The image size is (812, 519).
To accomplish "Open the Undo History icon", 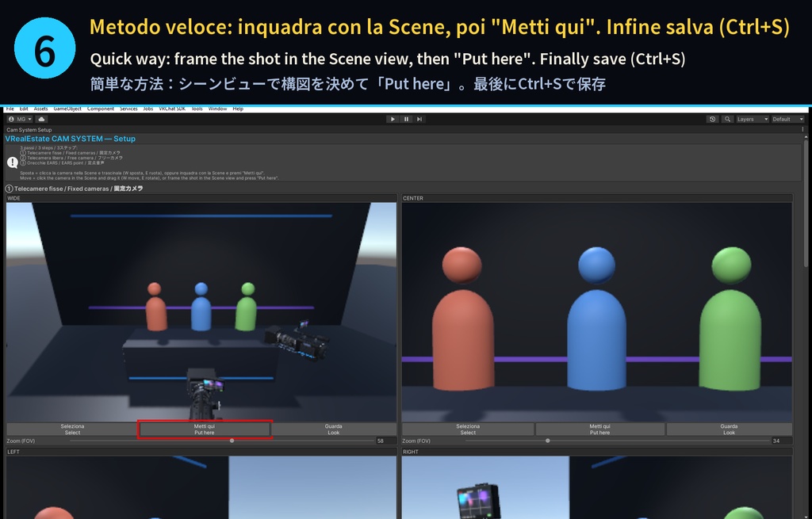I will [713, 119].
